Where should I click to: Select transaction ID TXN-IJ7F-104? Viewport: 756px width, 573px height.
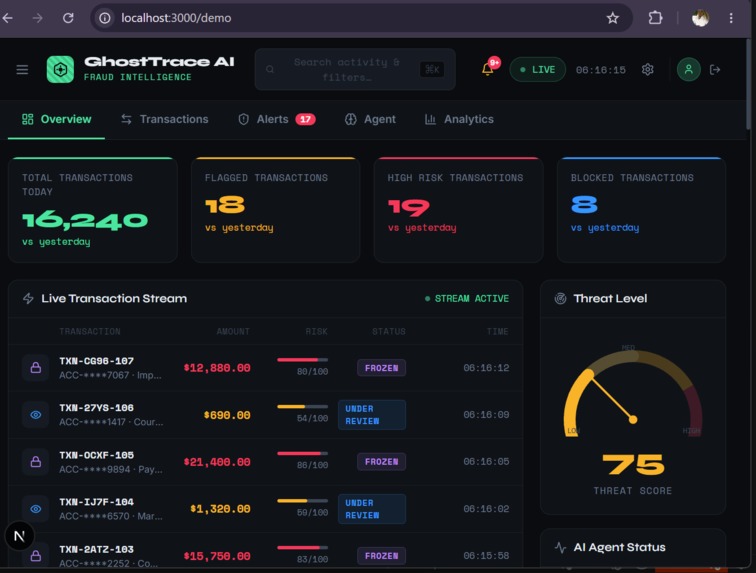point(96,502)
